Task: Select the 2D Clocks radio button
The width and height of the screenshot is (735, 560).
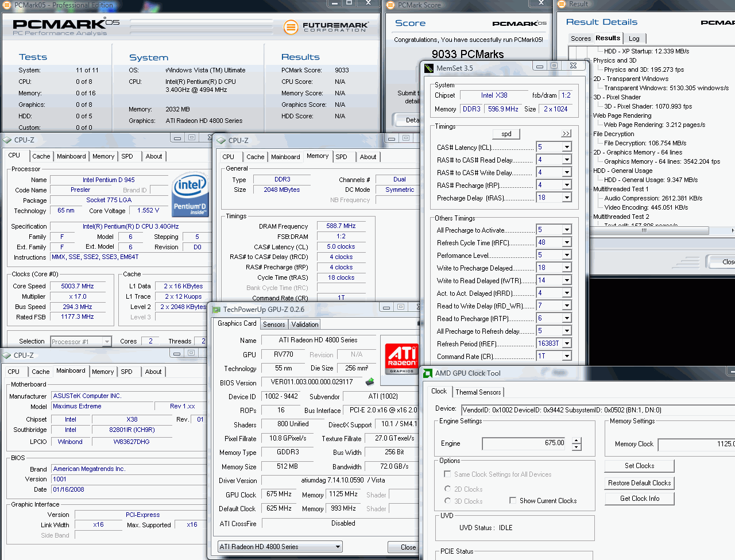Action: (447, 489)
